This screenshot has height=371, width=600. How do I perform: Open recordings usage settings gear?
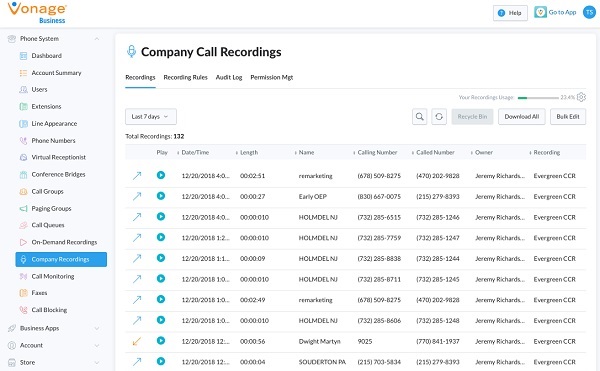click(x=581, y=97)
